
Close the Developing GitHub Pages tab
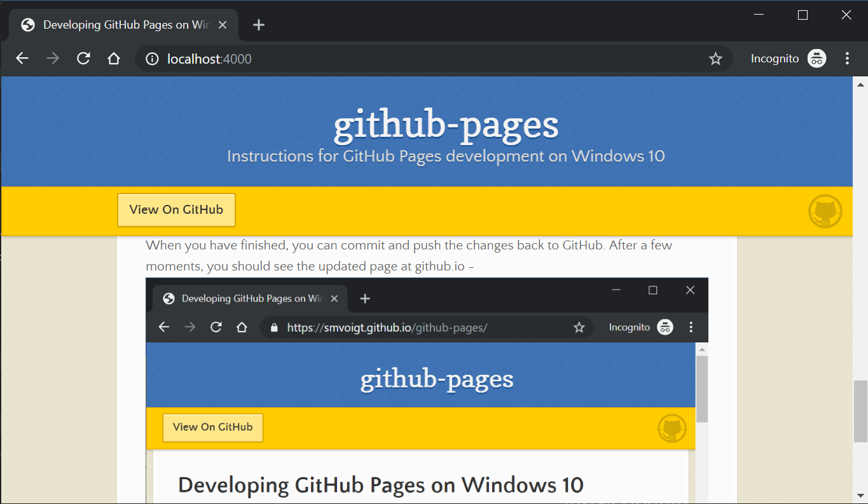pyautogui.click(x=223, y=25)
